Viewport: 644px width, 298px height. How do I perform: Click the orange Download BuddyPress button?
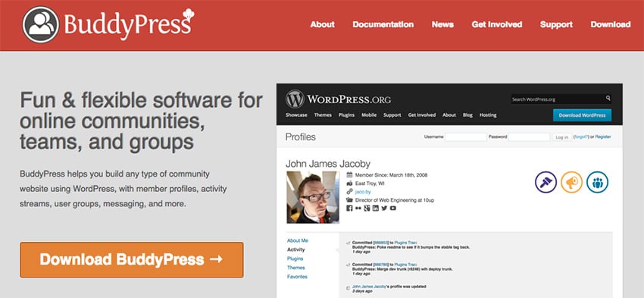(131, 260)
